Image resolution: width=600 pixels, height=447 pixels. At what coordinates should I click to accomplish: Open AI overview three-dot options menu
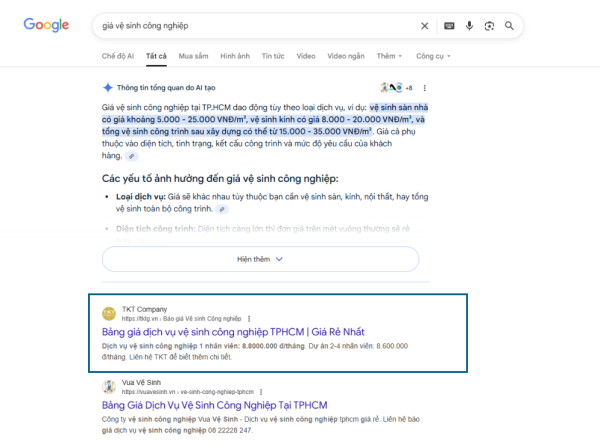pos(424,88)
